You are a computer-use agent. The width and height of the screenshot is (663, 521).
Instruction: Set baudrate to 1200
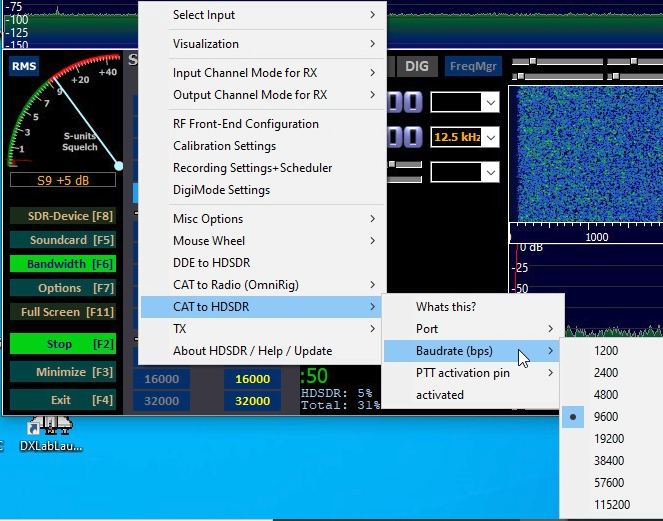(612, 351)
